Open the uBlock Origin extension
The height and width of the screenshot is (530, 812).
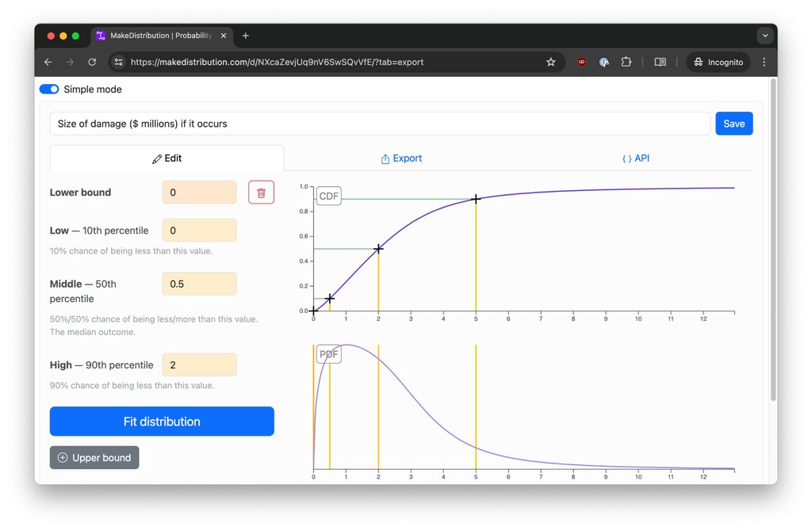[x=581, y=62]
